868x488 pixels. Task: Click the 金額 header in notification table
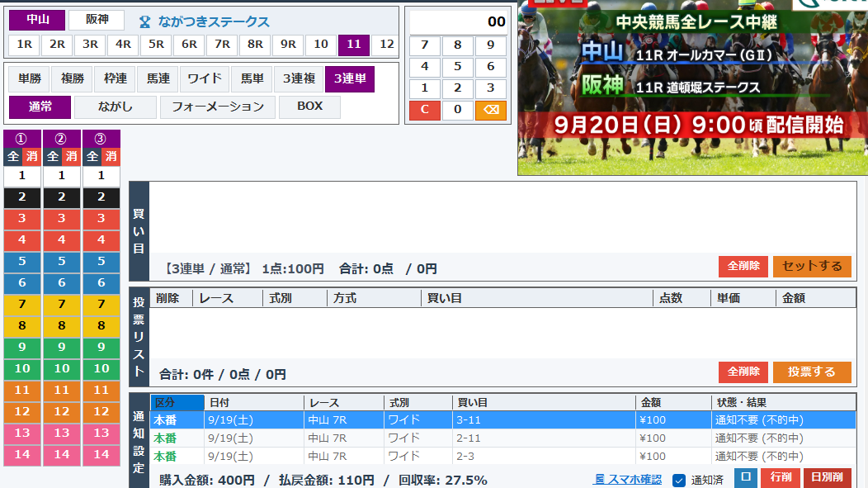(x=672, y=403)
